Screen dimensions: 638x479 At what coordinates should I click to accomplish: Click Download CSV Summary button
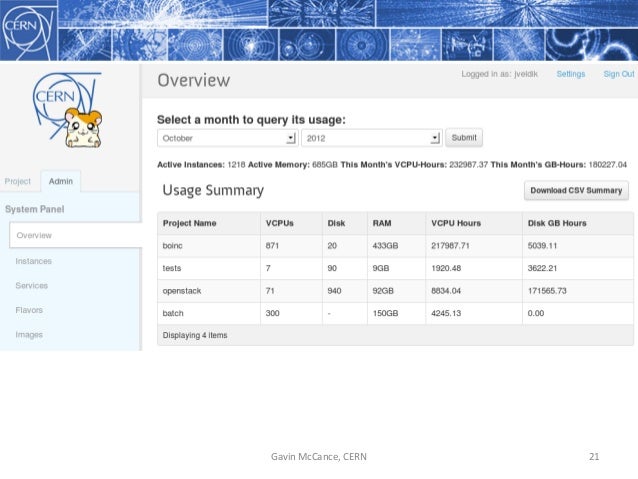[x=576, y=190]
